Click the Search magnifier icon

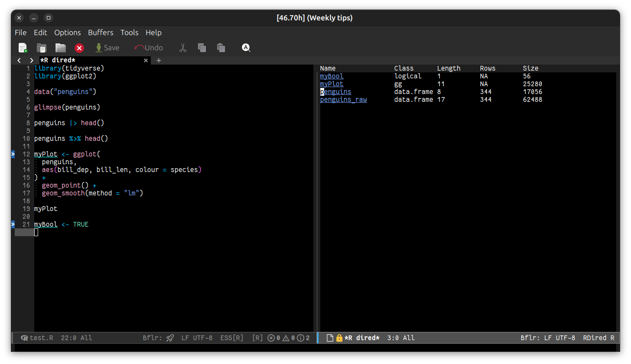point(246,48)
